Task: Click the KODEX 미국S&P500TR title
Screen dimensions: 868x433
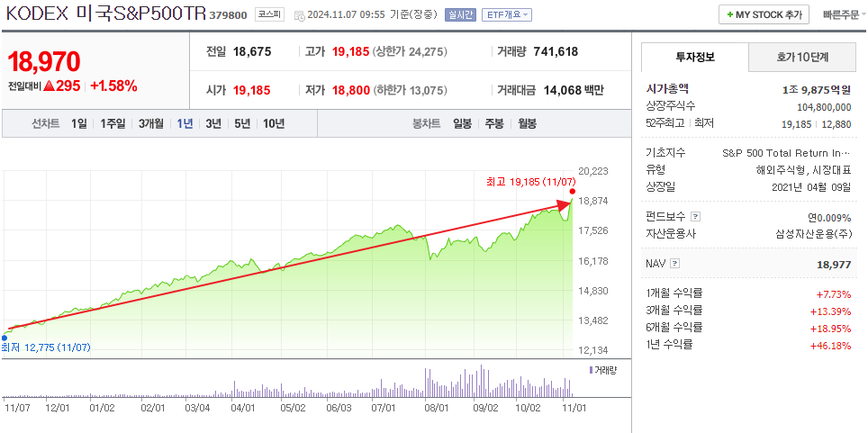Action: (105, 15)
